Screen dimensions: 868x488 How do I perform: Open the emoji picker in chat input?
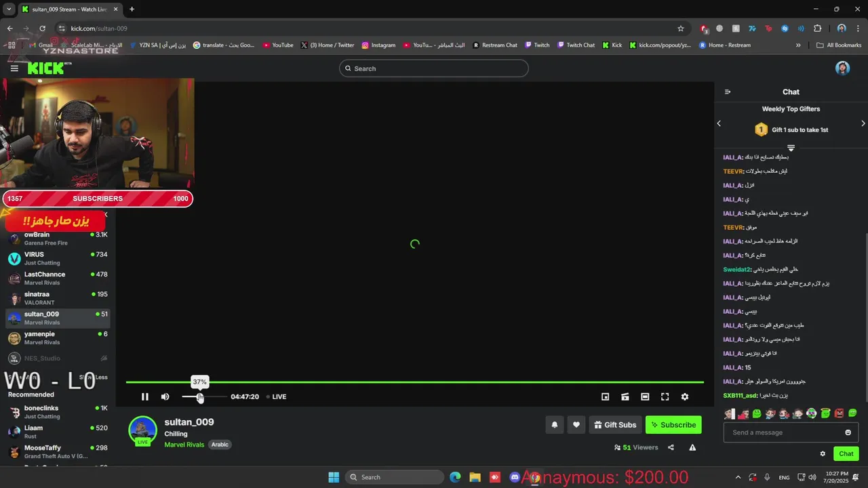848,432
